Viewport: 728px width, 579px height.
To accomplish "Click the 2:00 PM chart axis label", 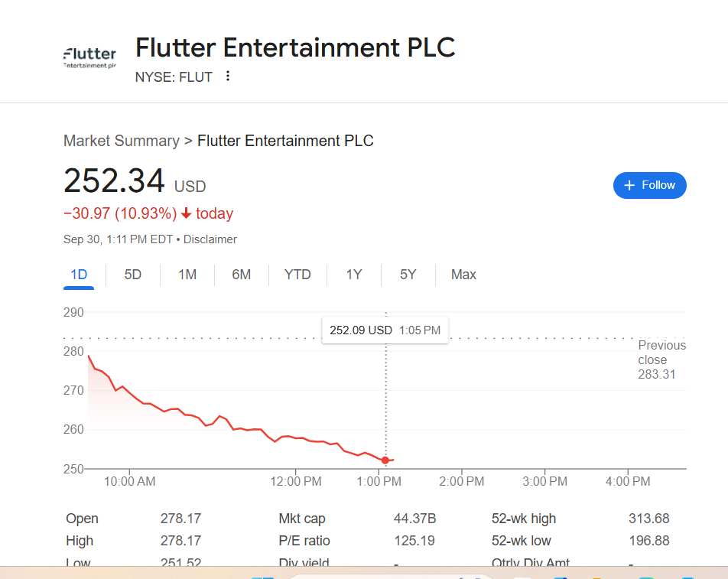I will coord(462,481).
